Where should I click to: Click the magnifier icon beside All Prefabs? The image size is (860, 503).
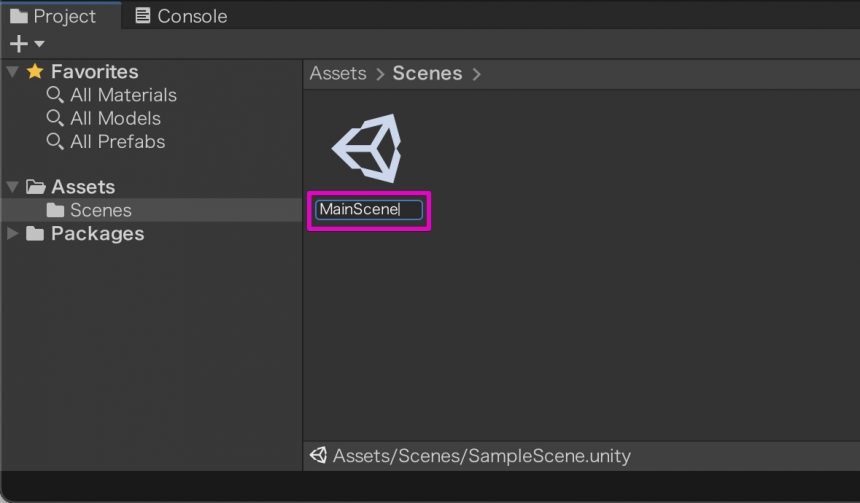click(55, 141)
